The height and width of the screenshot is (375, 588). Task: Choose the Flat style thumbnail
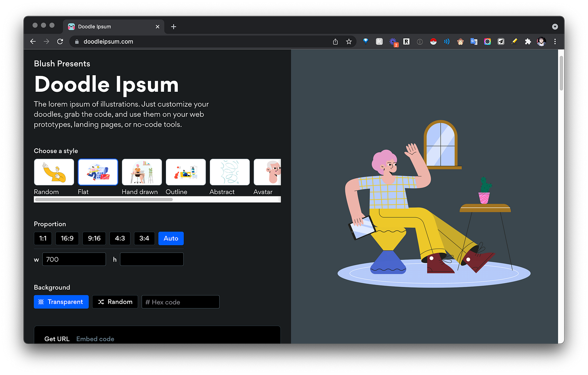(x=98, y=172)
